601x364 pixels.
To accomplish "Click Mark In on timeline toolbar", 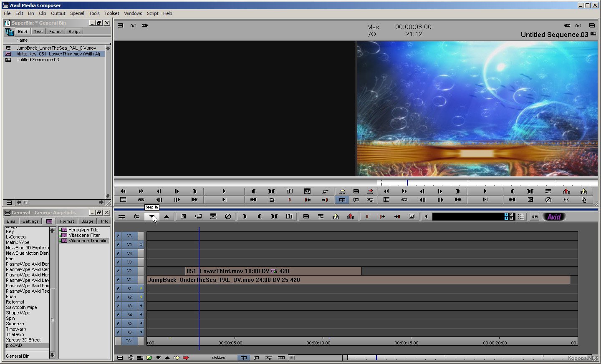I will 244,216.
